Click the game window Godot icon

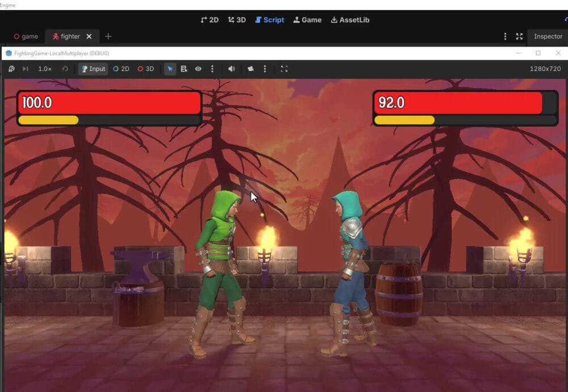pos(9,53)
